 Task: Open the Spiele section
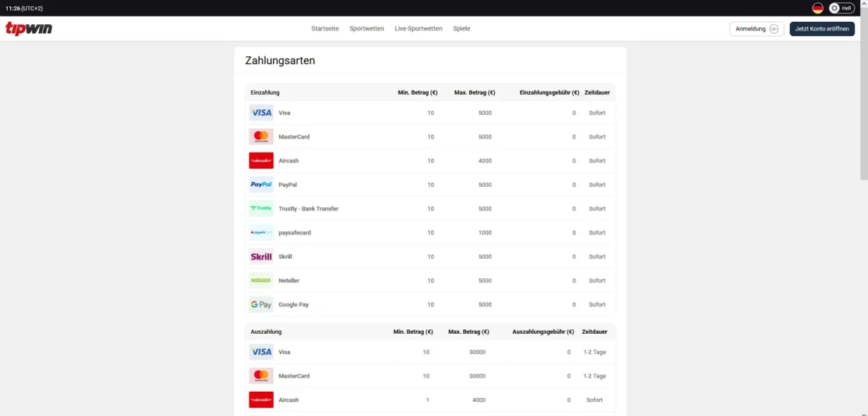click(461, 29)
